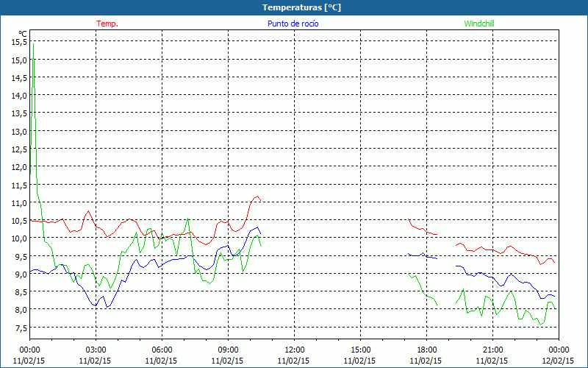Click the green 'Windchill' legend label
The image size is (588, 368).
pyautogui.click(x=479, y=24)
